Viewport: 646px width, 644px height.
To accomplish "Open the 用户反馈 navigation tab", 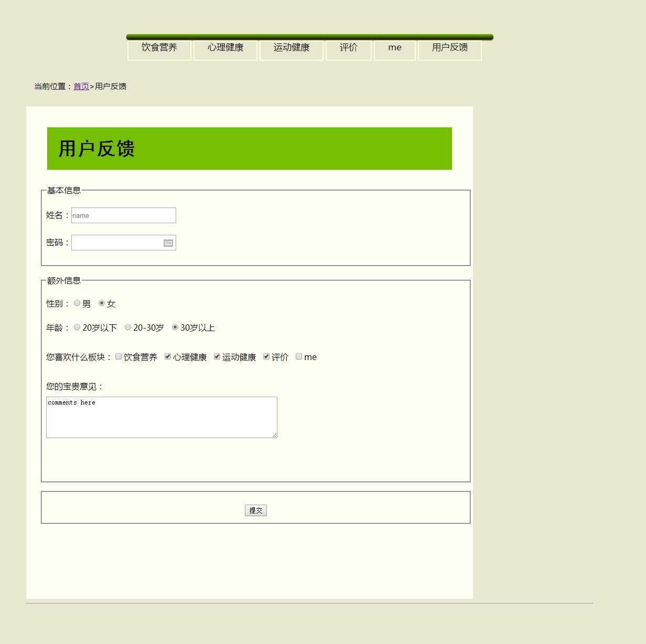I will (x=450, y=48).
